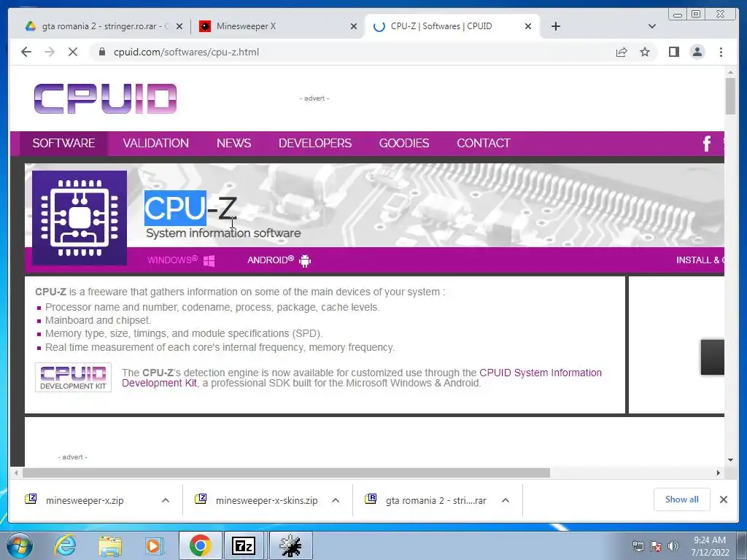Click the INSTALL & link
The height and width of the screenshot is (560, 747).
pos(700,260)
